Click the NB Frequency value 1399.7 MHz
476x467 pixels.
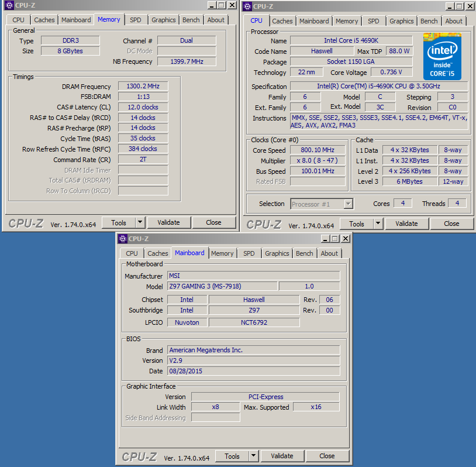click(187, 61)
